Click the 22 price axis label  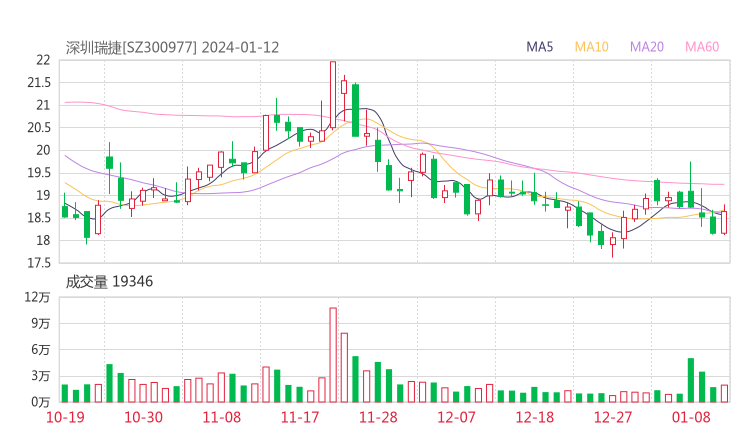tap(43, 60)
